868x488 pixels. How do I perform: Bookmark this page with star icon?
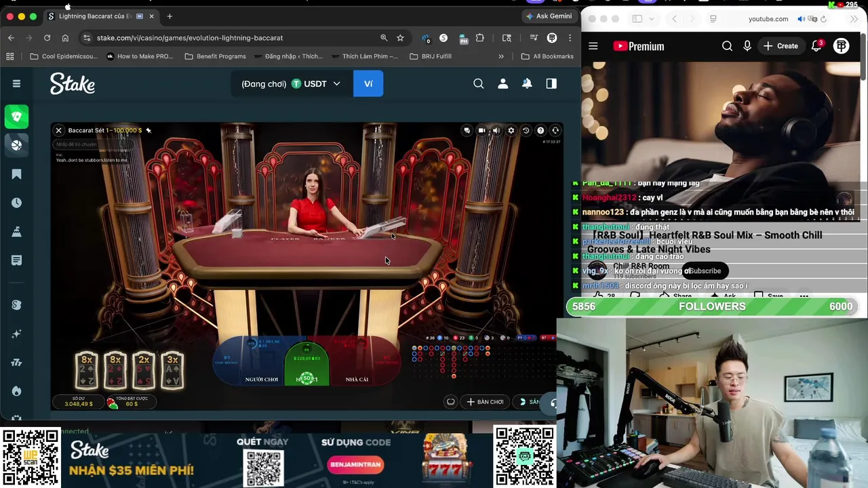pos(400,38)
